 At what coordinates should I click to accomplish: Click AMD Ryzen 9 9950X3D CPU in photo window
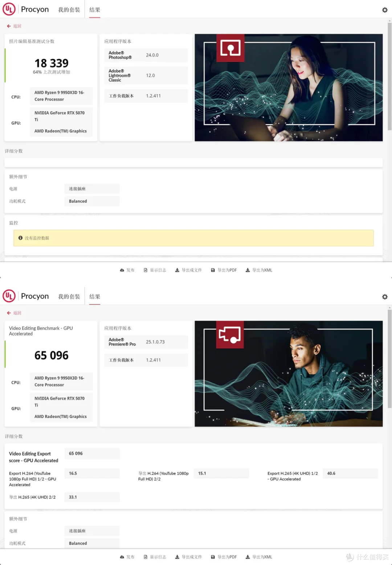pos(61,96)
